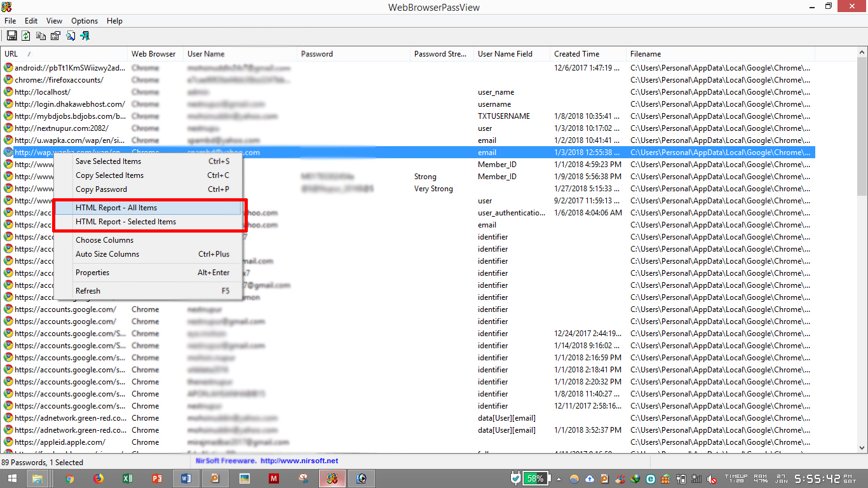Open the http://www.nirsoft.net link
Viewport: 868px width, 488px height.
click(299, 461)
